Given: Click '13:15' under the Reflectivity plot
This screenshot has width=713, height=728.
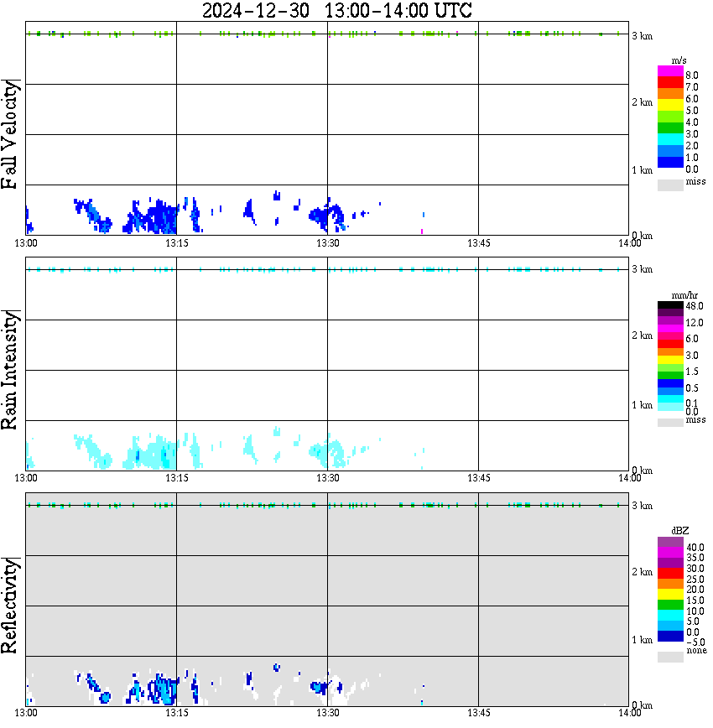Looking at the screenshot, I should point(177,713).
